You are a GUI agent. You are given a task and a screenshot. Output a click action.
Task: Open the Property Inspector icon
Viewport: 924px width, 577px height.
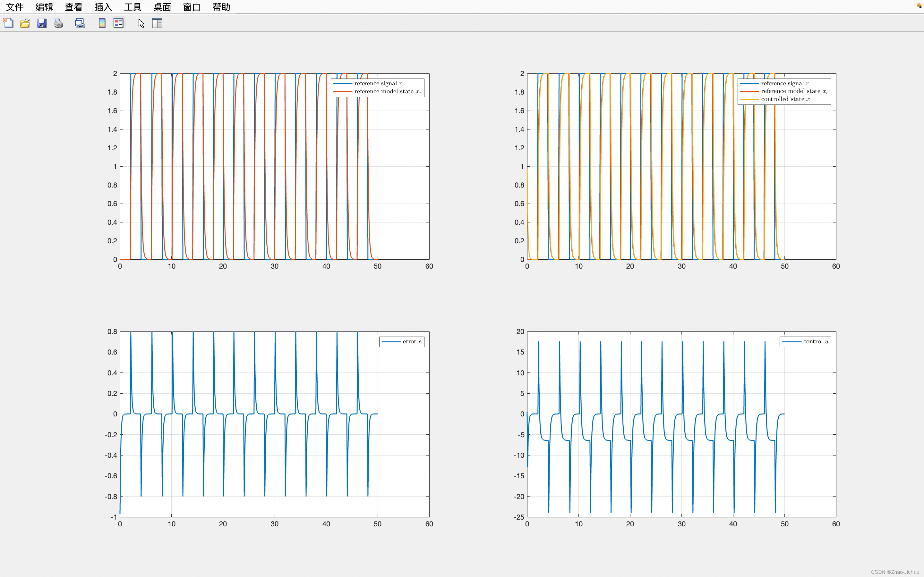point(157,23)
